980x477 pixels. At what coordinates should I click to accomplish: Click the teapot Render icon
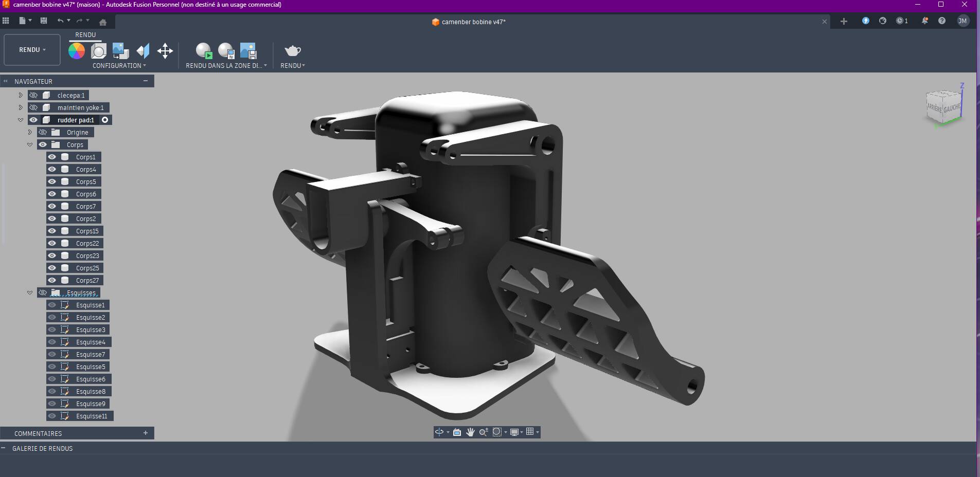(x=292, y=51)
